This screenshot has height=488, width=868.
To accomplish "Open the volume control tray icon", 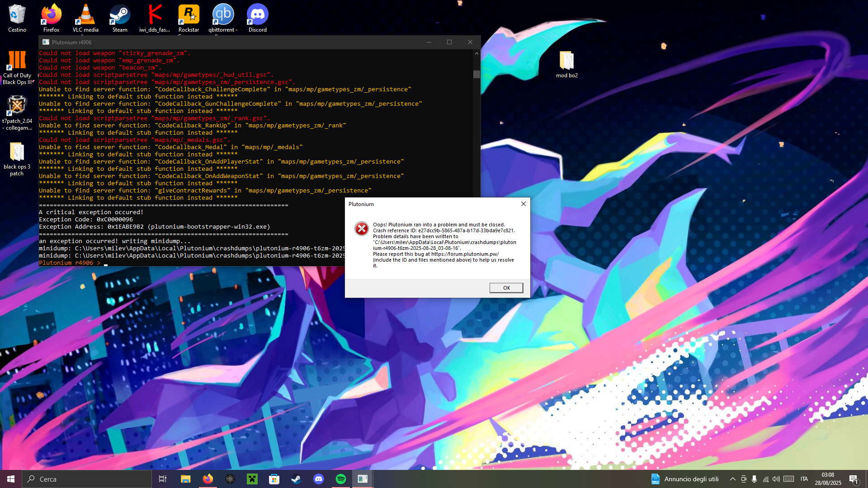I will tap(776, 479).
